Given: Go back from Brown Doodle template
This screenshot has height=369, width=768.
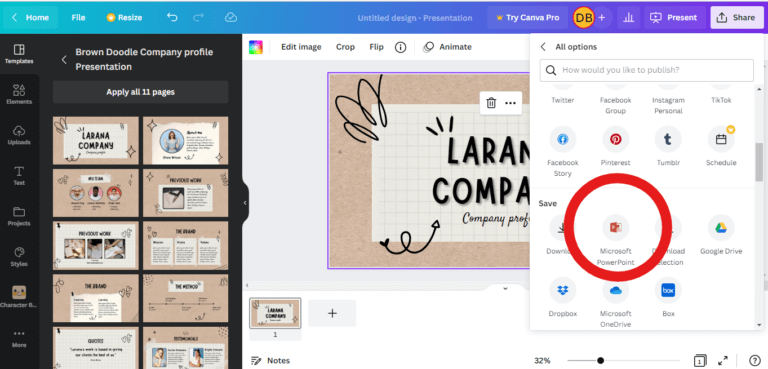Looking at the screenshot, I should point(64,59).
